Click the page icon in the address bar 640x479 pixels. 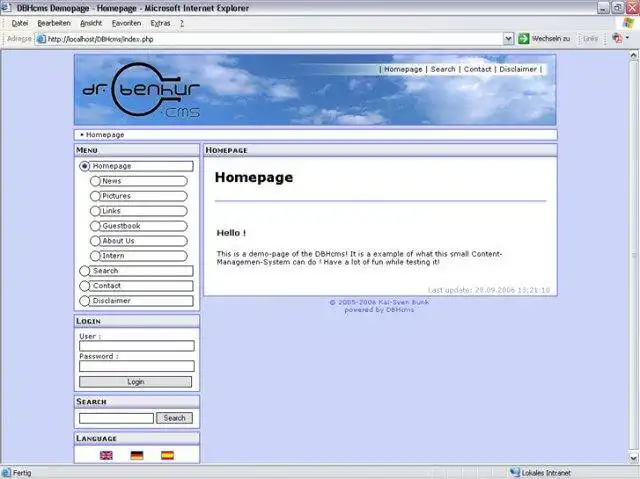pos(41,39)
